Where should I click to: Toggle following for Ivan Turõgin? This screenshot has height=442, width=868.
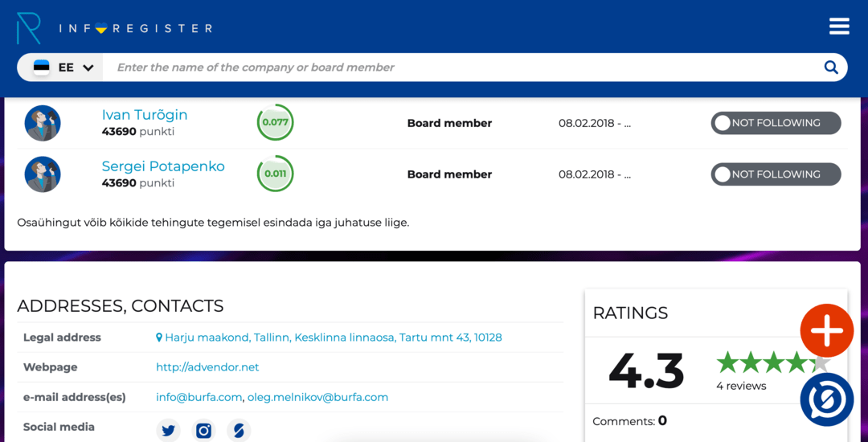coord(775,123)
